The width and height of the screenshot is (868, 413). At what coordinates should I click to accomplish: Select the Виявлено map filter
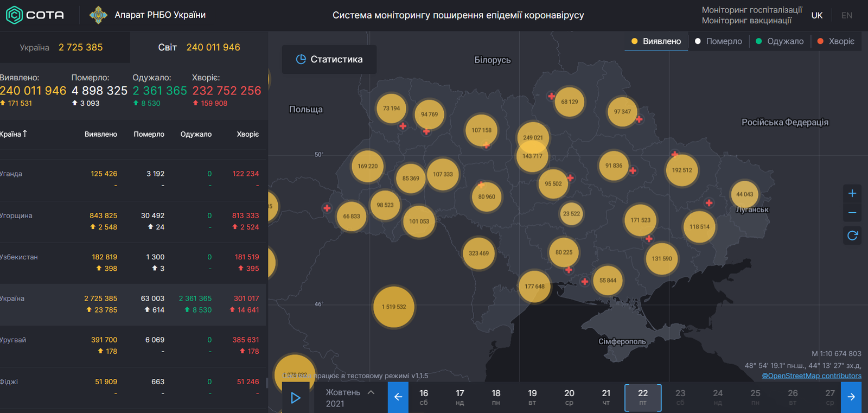[656, 41]
